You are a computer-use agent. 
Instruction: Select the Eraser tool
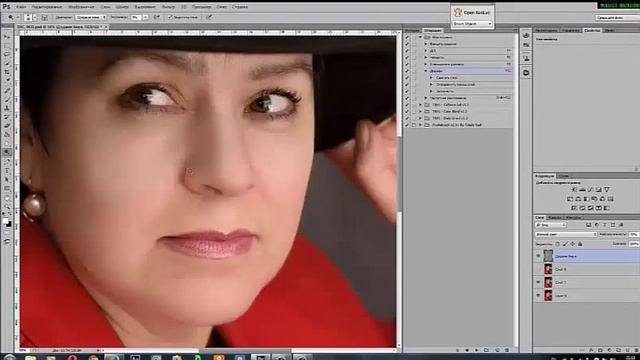click(x=7, y=126)
